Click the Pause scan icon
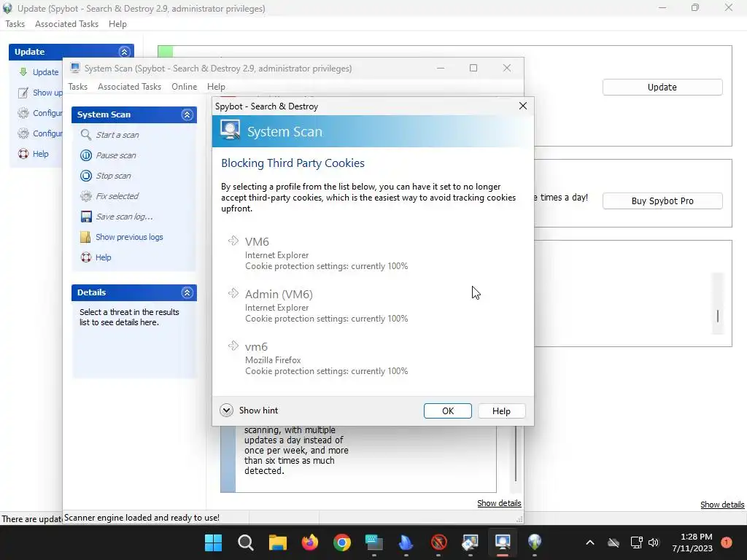 86,155
